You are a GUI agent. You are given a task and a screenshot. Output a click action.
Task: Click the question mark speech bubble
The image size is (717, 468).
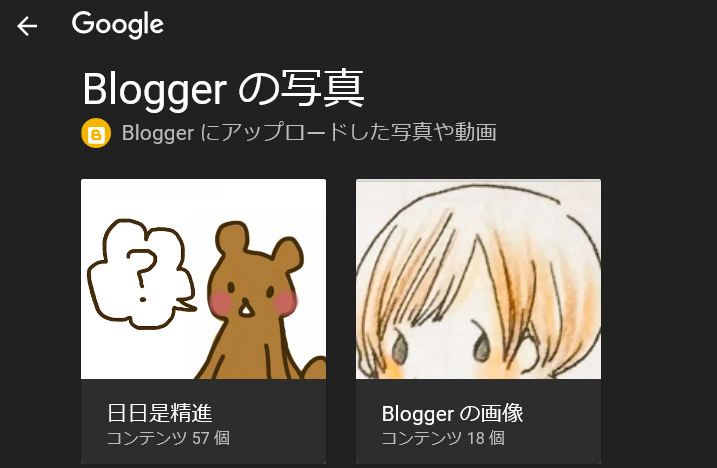141,274
